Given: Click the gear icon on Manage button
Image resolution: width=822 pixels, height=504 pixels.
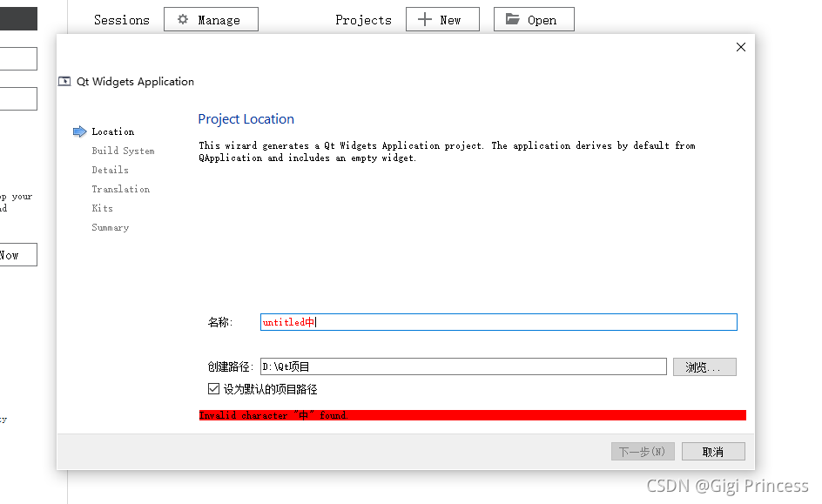Looking at the screenshot, I should [x=183, y=19].
